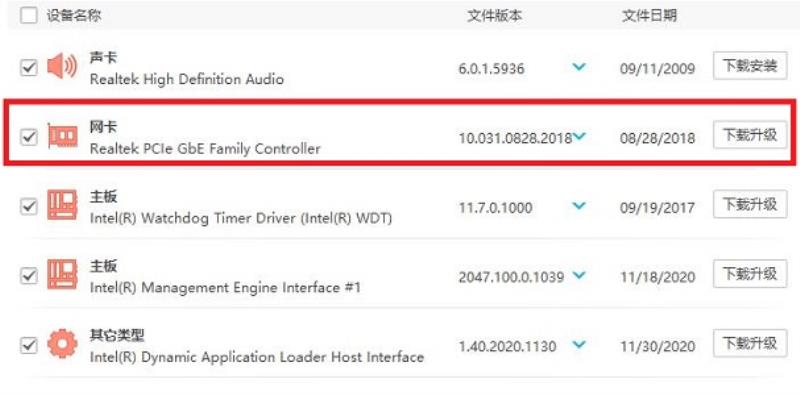Expand version dropdown for 1.40.2020.1130
Screen dimensions: 800x395
[579, 344]
